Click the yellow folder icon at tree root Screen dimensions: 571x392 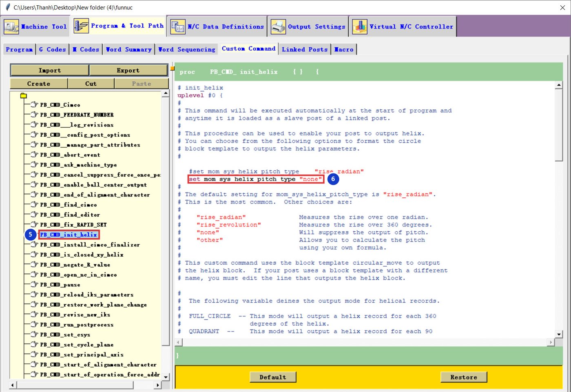(24, 96)
